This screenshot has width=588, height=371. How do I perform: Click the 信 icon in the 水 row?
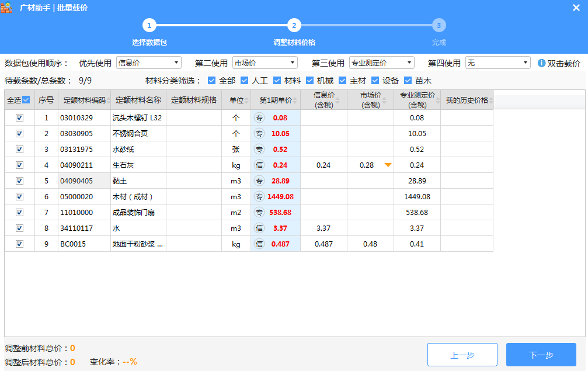coord(259,228)
